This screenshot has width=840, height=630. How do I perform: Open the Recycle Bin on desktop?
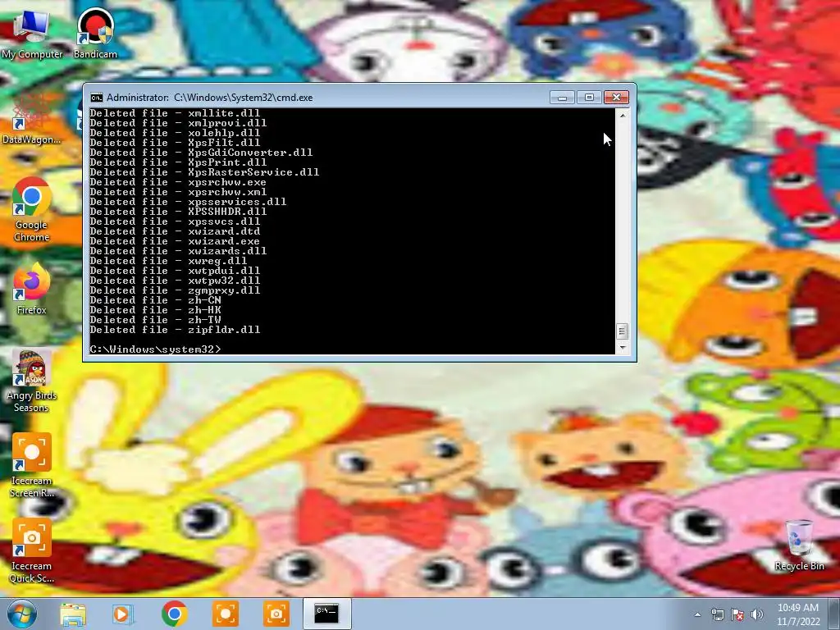pyautogui.click(x=799, y=546)
